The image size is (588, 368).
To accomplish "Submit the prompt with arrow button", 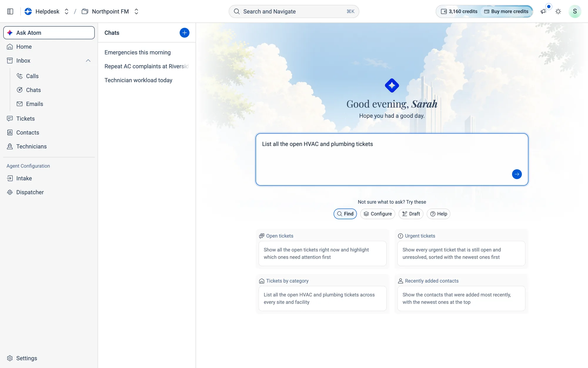I will [x=517, y=174].
